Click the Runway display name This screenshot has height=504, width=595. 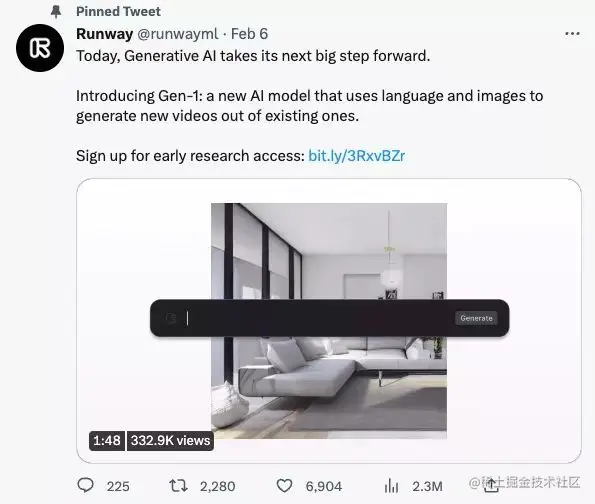pos(104,34)
